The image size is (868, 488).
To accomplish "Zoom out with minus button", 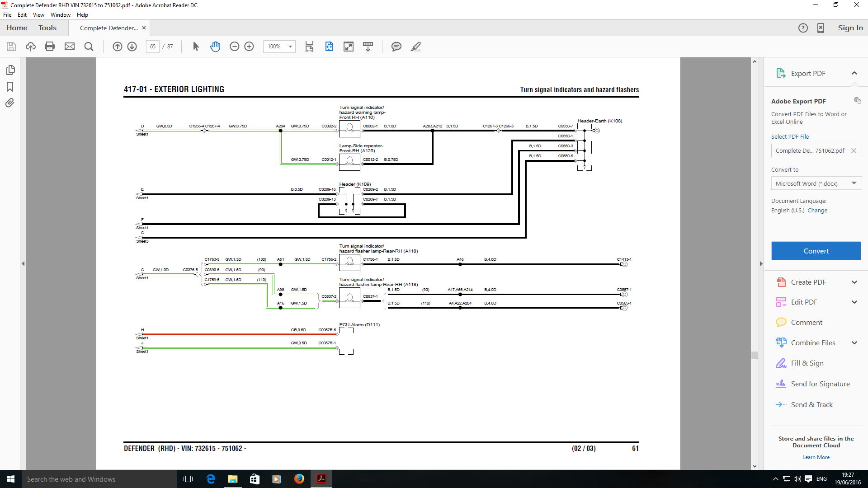I will (x=235, y=47).
